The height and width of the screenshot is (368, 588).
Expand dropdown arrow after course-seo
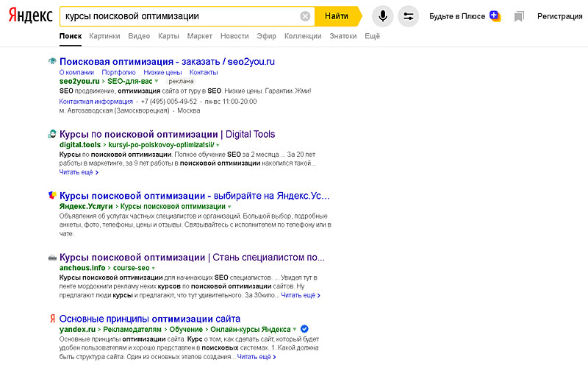[154, 268]
